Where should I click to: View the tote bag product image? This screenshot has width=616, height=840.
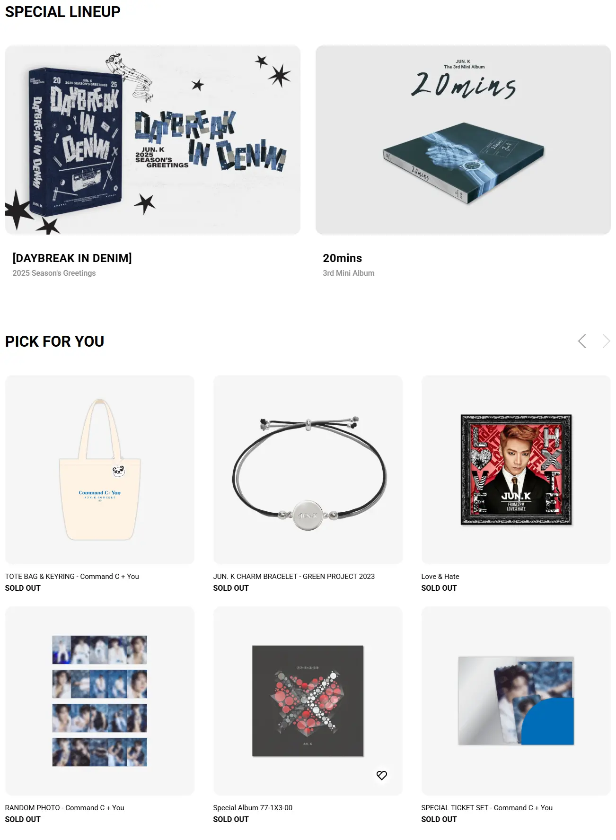(100, 470)
